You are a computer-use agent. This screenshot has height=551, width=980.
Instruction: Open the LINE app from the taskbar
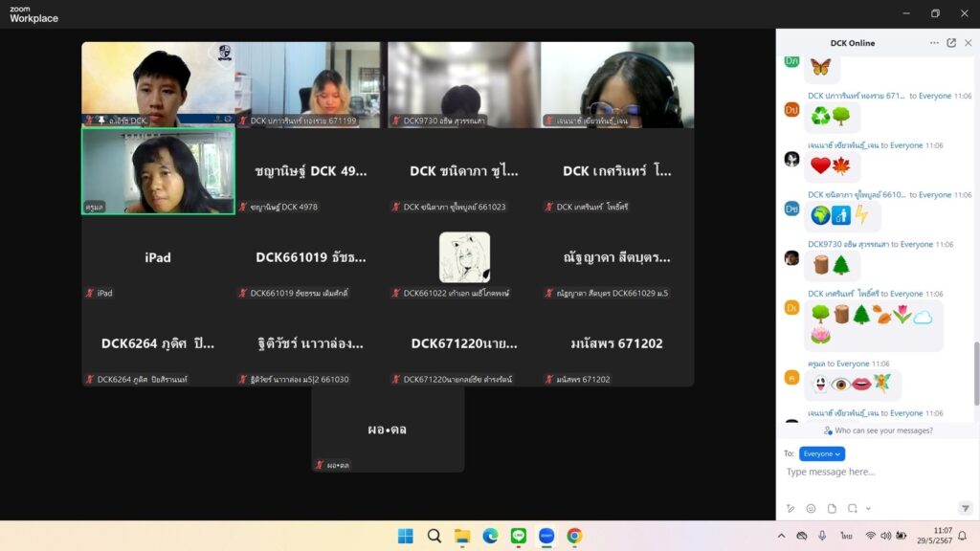(518, 536)
